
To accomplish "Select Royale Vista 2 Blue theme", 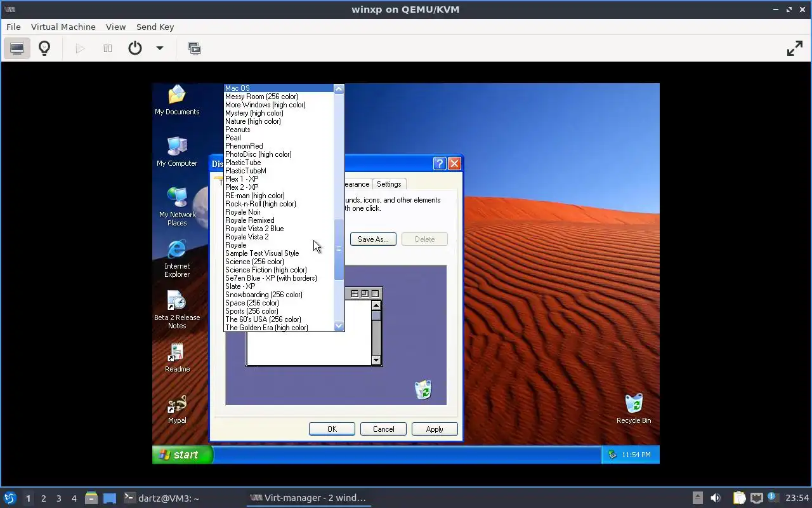I will click(x=279, y=229).
